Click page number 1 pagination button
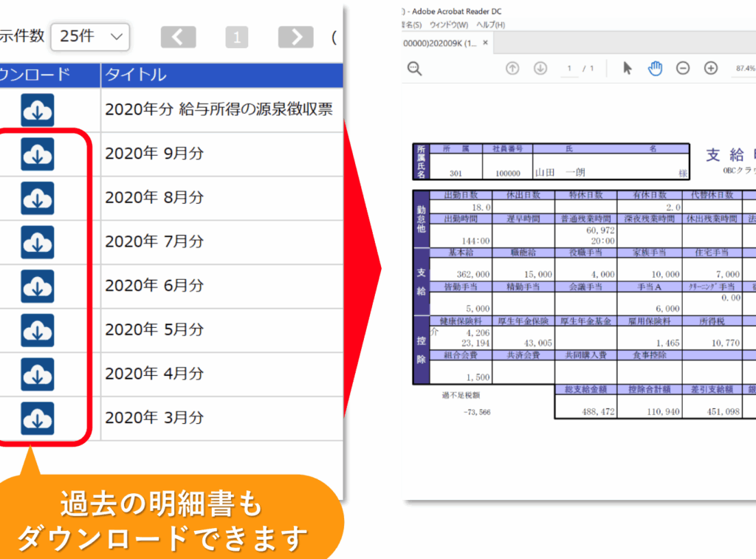Image resolution: width=756 pixels, height=559 pixels. pos(236,37)
